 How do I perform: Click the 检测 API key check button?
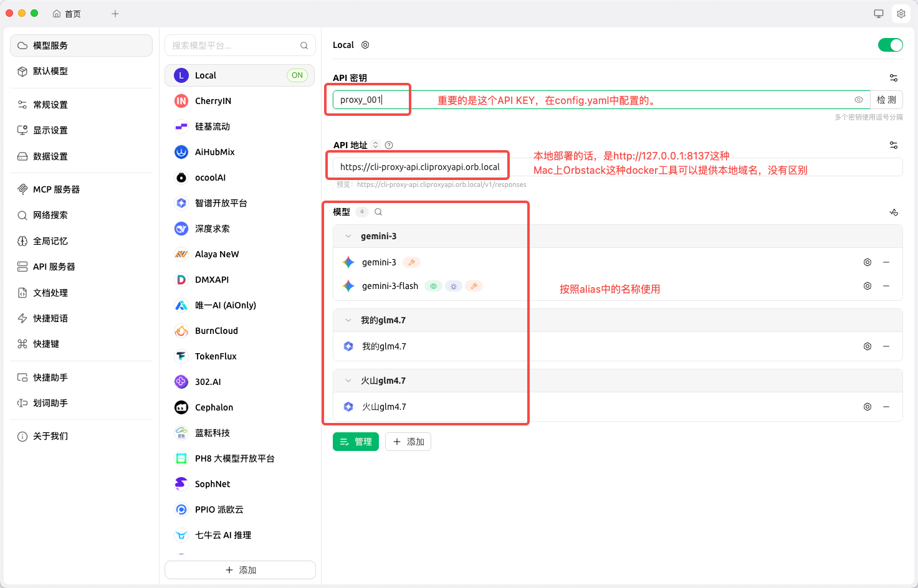886,100
